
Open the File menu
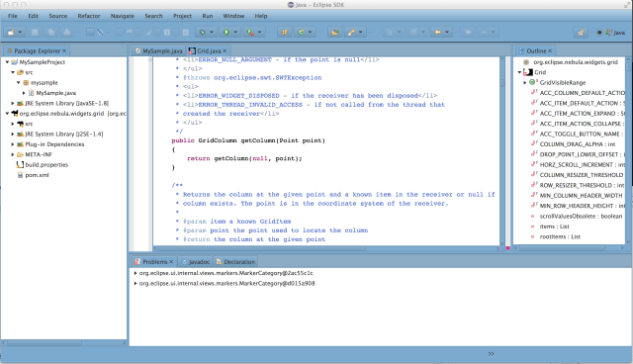tap(13, 16)
